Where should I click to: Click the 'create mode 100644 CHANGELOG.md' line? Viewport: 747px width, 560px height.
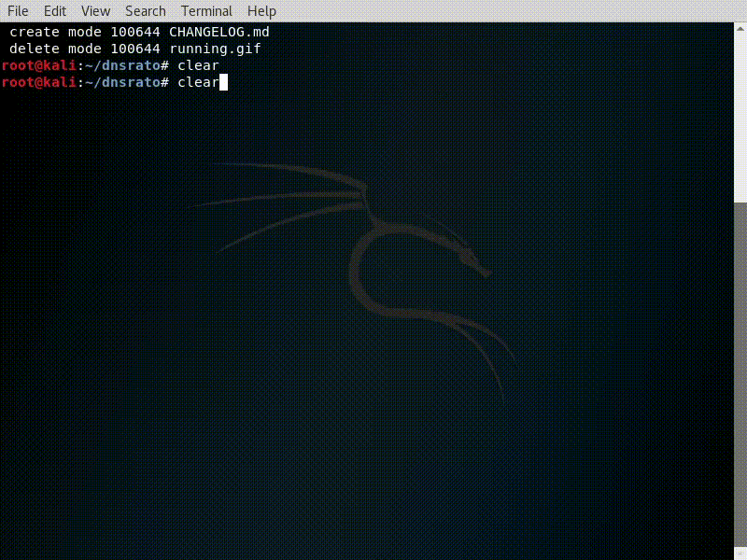click(x=139, y=32)
